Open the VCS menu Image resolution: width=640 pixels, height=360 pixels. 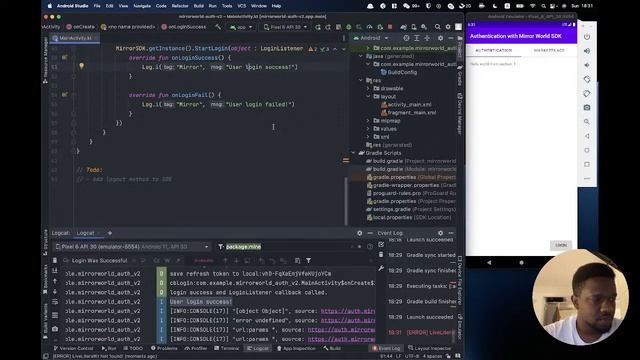(242, 6)
